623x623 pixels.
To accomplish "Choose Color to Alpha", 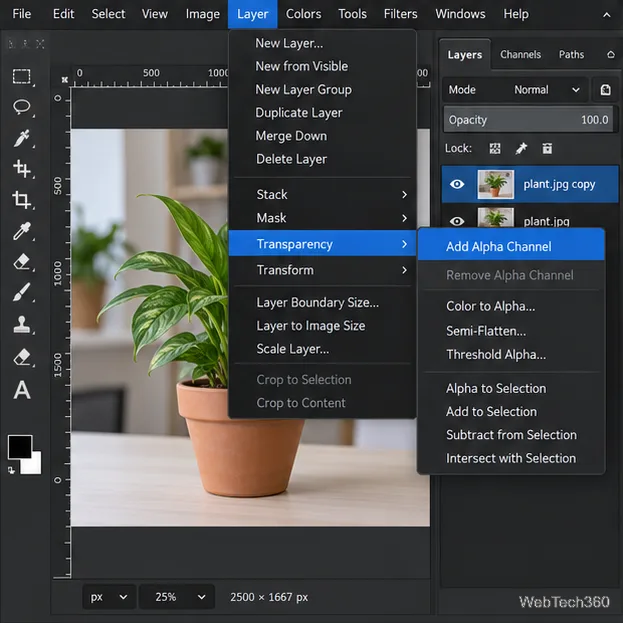I will 511,306.
